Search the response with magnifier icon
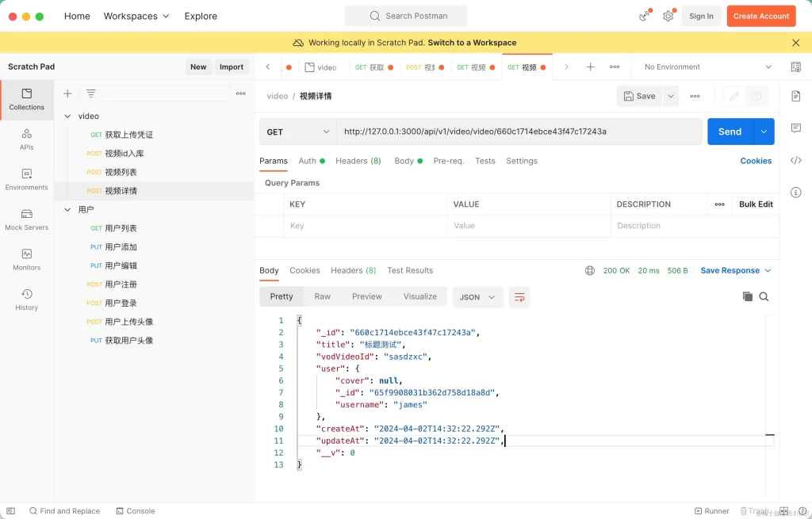812x519 pixels. pos(764,296)
